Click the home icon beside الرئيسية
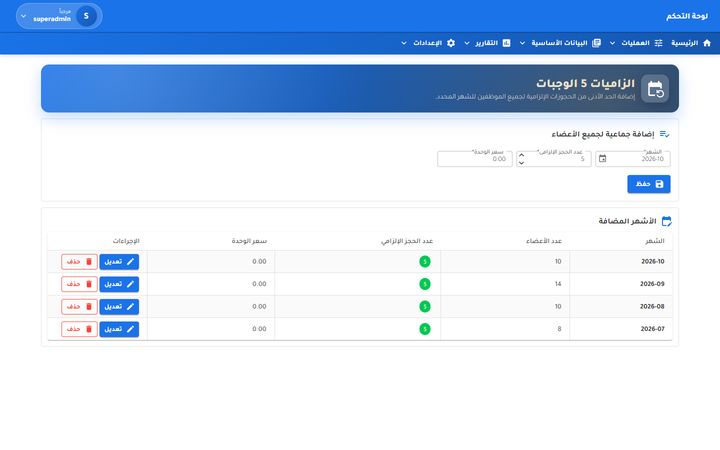 pos(707,43)
